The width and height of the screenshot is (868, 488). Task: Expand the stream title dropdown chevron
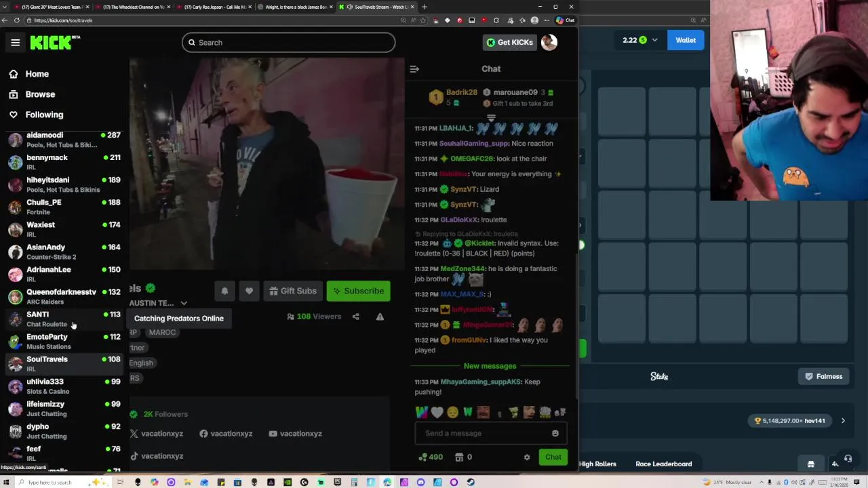[184, 303]
